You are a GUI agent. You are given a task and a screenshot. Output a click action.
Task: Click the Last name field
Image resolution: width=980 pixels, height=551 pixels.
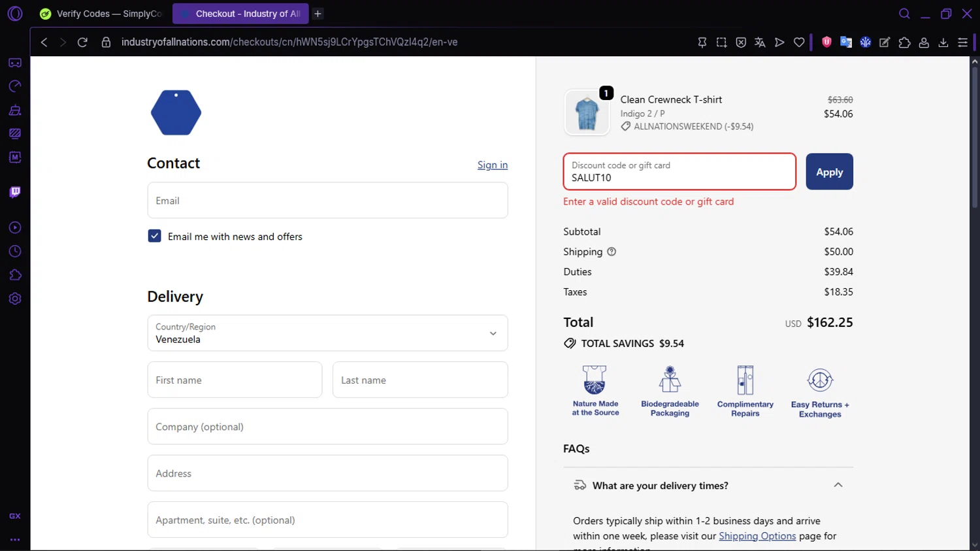pyautogui.click(x=420, y=380)
